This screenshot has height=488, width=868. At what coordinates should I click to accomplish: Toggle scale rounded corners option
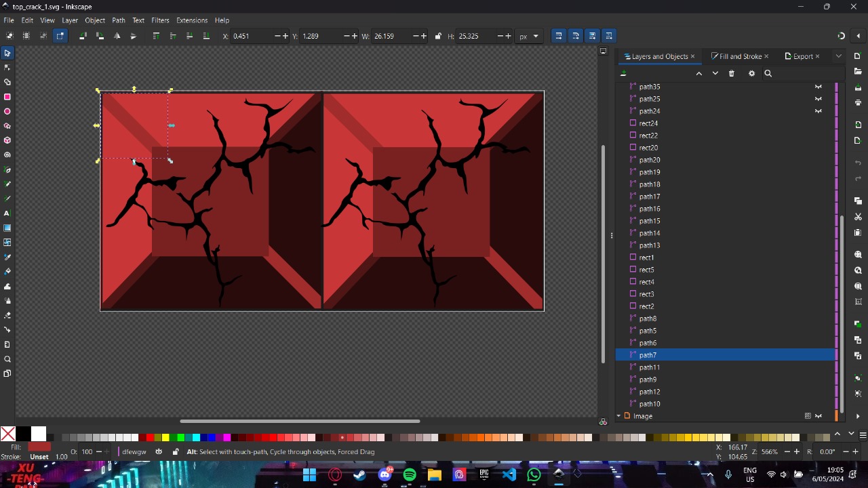(576, 36)
